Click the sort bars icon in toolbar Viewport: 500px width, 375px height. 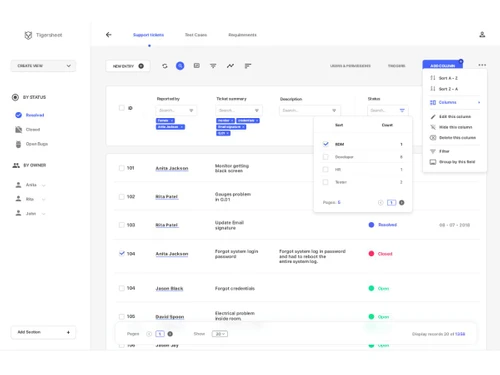click(248, 66)
